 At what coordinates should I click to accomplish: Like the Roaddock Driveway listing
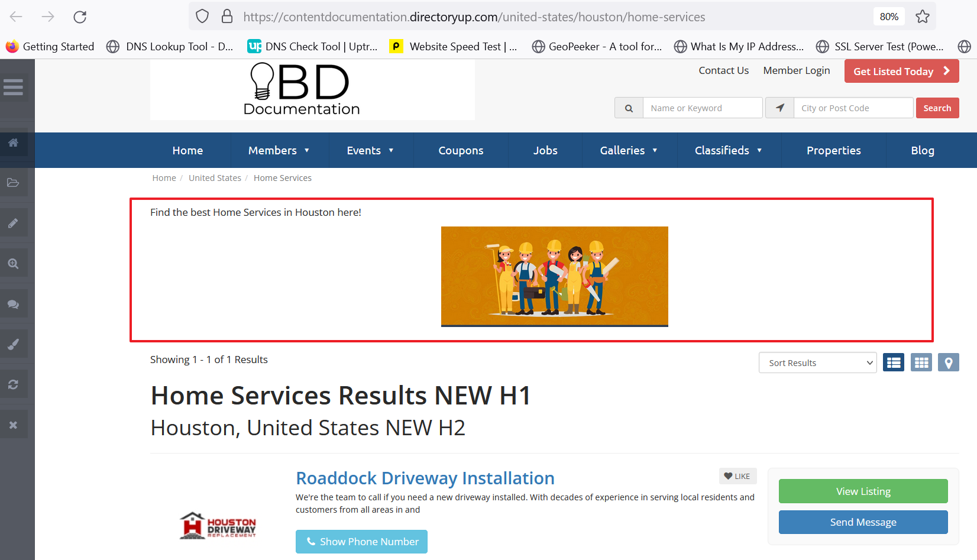(x=737, y=476)
